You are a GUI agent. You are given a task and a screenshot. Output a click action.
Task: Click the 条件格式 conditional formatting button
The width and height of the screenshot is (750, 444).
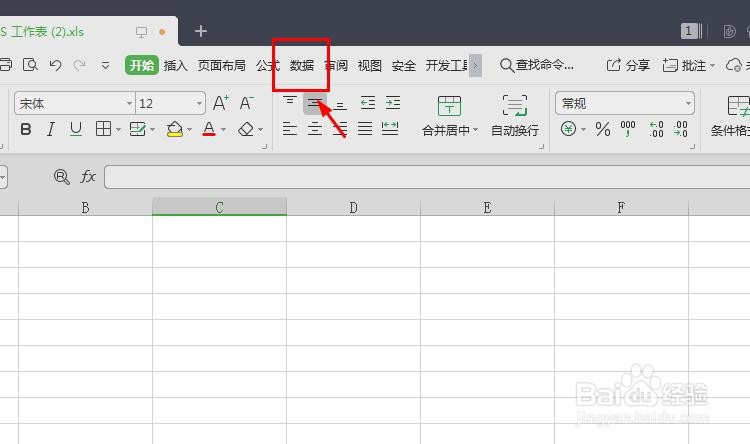730,116
